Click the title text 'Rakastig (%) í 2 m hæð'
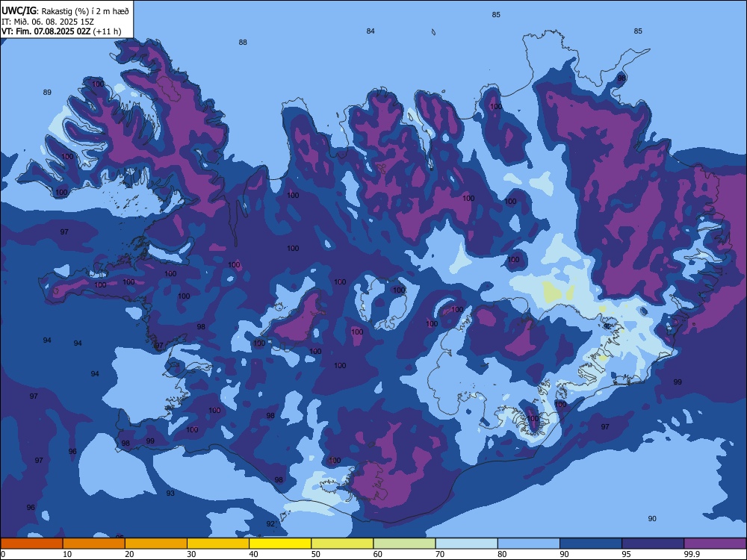 [x=85, y=11]
